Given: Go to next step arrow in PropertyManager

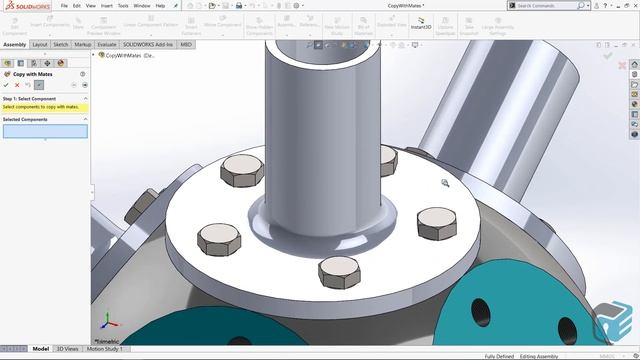Looking at the screenshot, I should tap(85, 85).
